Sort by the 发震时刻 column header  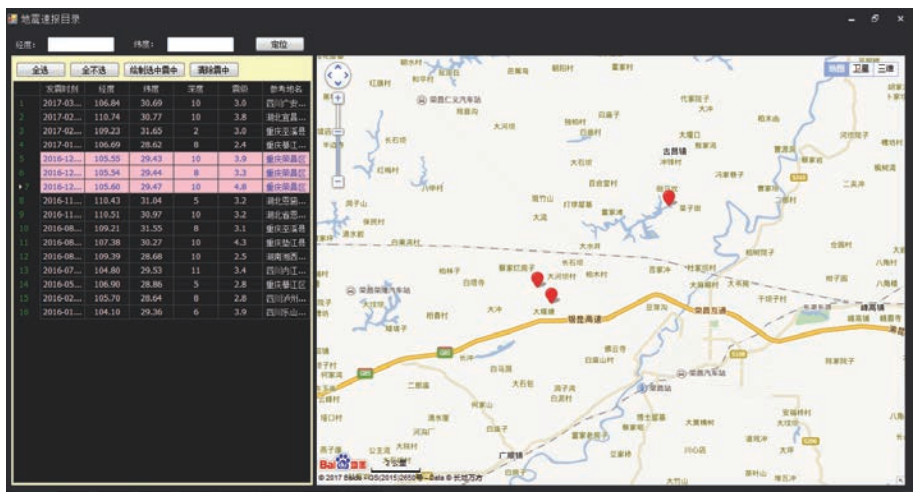[x=62, y=89]
